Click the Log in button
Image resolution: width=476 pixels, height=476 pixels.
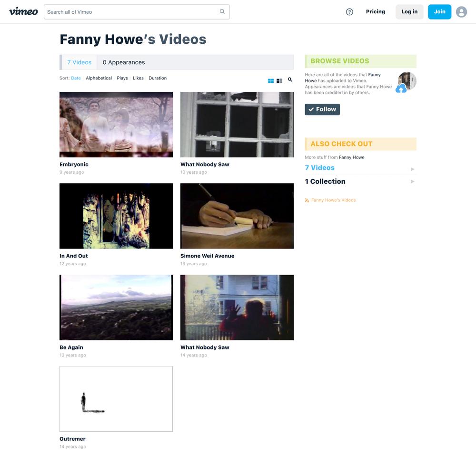(409, 12)
